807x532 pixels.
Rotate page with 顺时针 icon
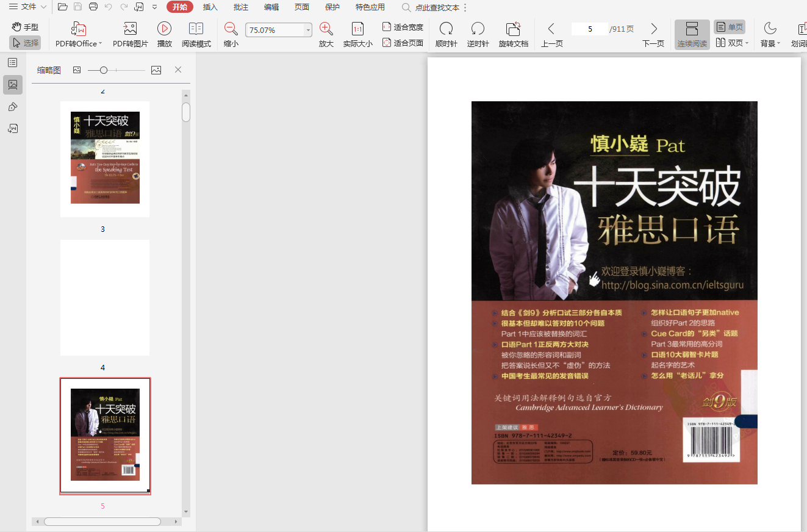click(446, 29)
